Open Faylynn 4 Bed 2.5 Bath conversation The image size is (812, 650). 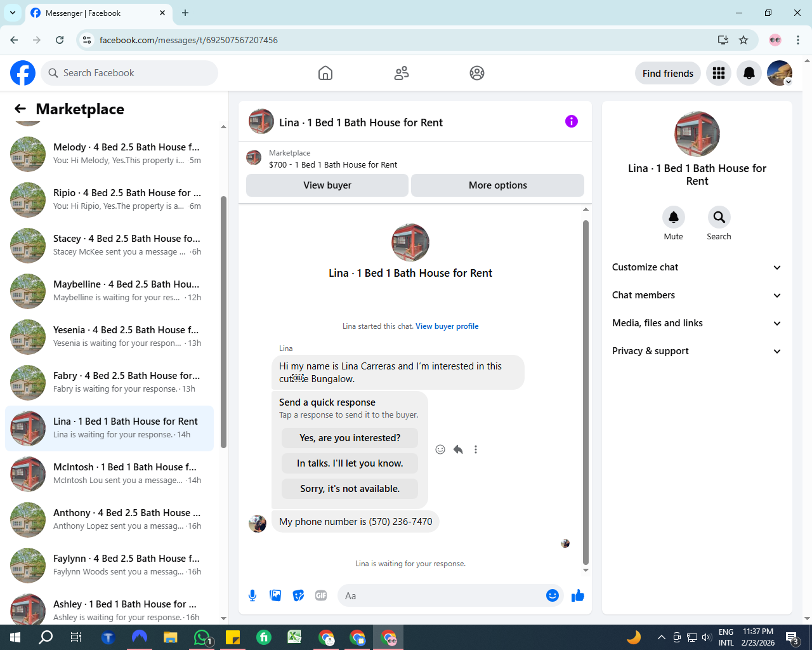click(109, 566)
